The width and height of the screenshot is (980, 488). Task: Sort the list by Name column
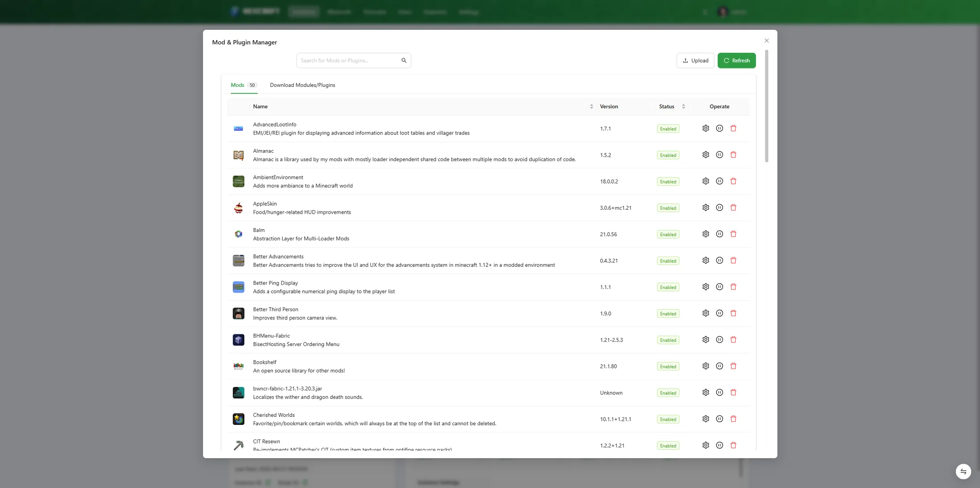(591, 106)
